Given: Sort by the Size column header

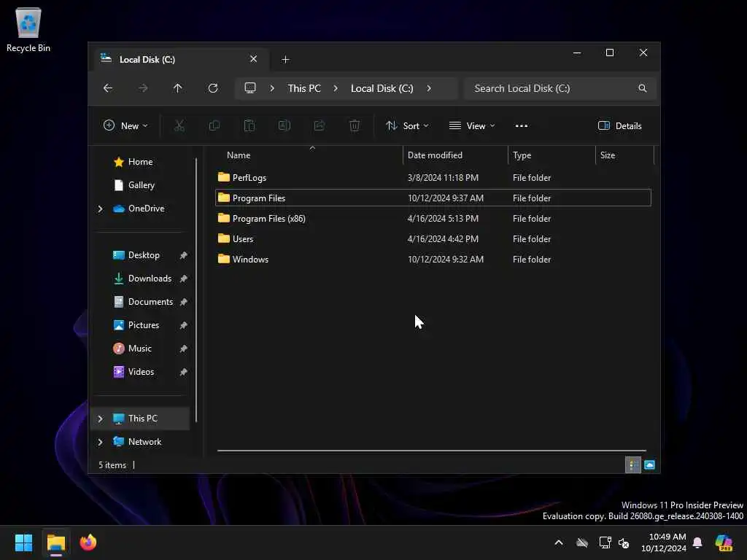Looking at the screenshot, I should click(624, 155).
